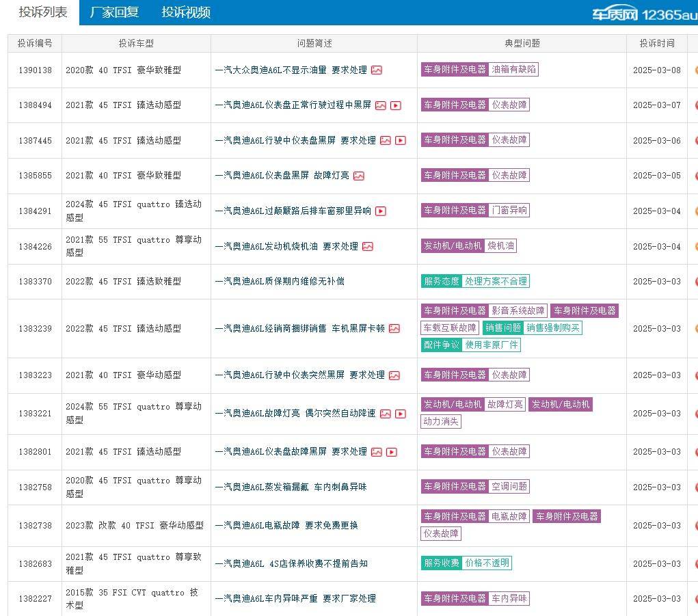Open the picture icon for complaint 1385855
The height and width of the screenshot is (616, 698).
359,176
